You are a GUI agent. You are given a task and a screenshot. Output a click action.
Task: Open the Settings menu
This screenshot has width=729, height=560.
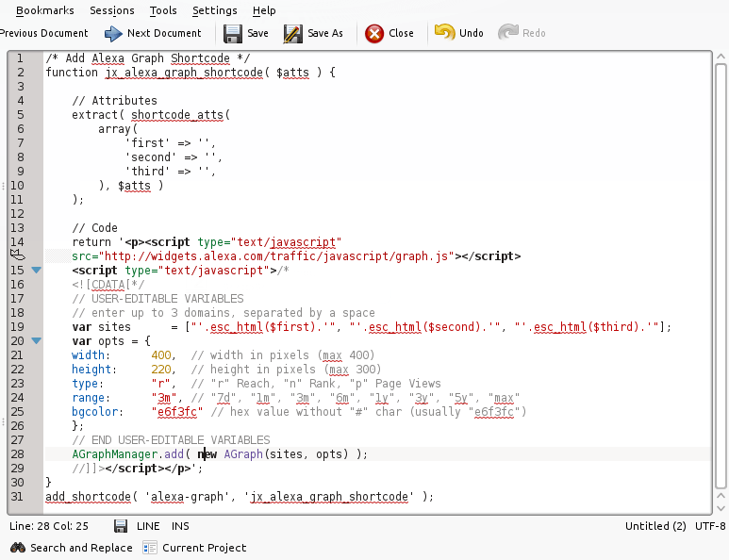[214, 10]
